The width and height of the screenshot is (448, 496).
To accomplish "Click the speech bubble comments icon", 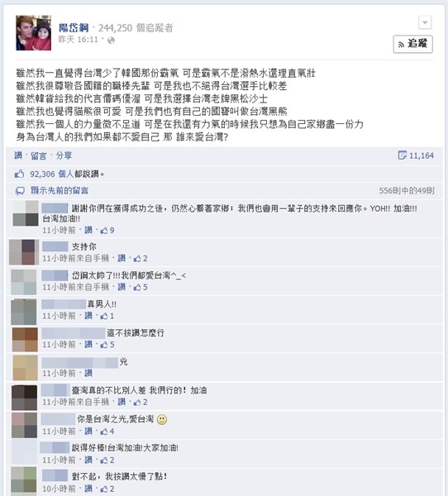I will click(20, 191).
